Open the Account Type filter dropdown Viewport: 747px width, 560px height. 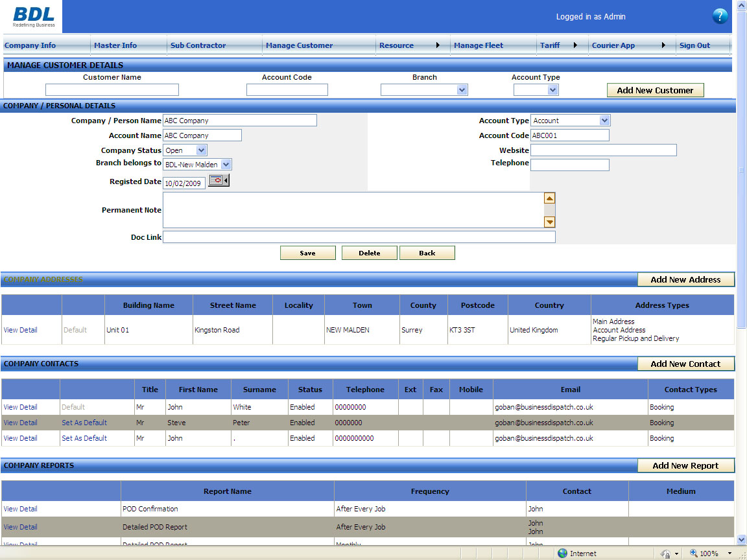[x=552, y=89]
